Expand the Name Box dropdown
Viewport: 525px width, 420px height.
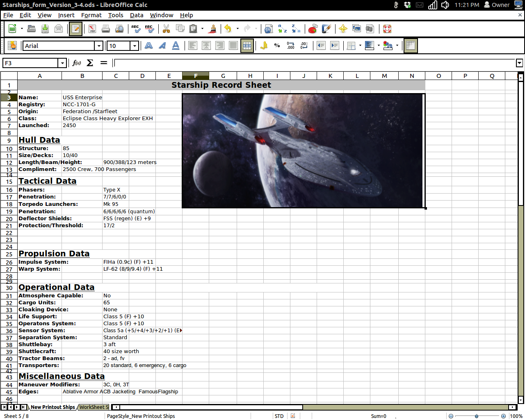point(62,63)
